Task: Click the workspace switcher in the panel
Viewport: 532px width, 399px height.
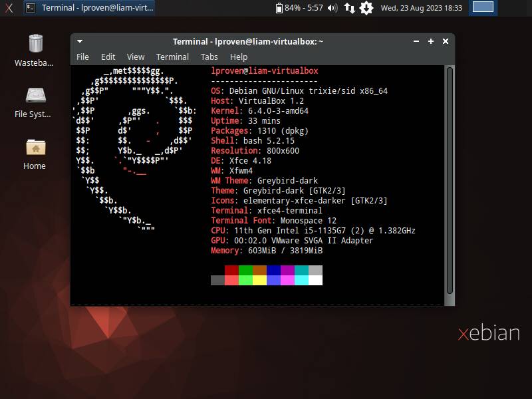Action: pos(483,7)
